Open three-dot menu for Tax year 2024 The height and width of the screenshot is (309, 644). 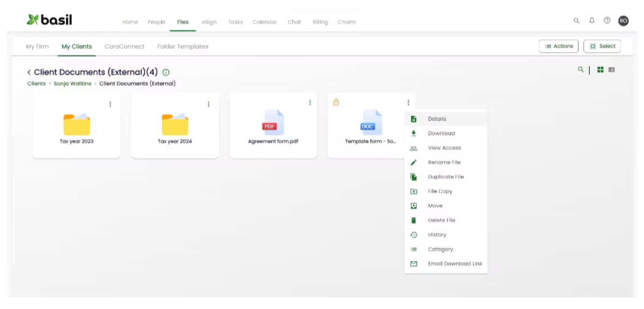(x=208, y=104)
